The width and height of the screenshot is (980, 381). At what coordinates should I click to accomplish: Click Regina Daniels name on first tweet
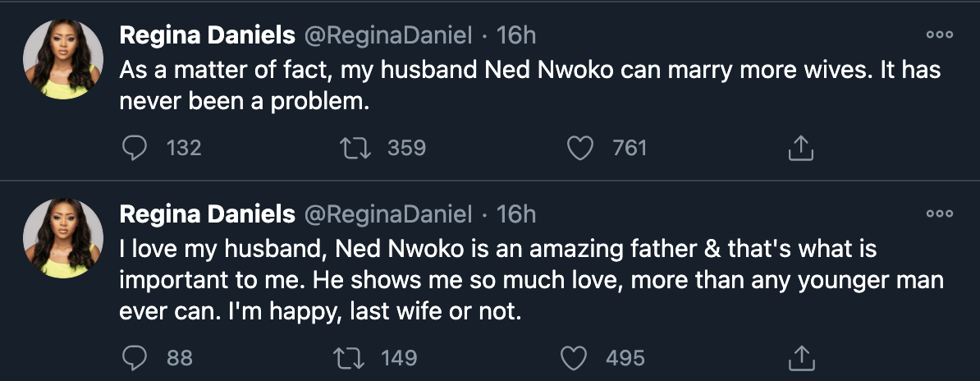pyautogui.click(x=207, y=35)
